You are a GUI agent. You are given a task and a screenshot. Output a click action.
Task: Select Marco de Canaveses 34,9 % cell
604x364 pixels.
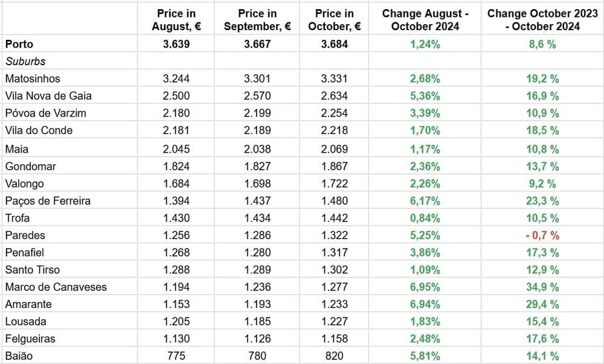542,287
